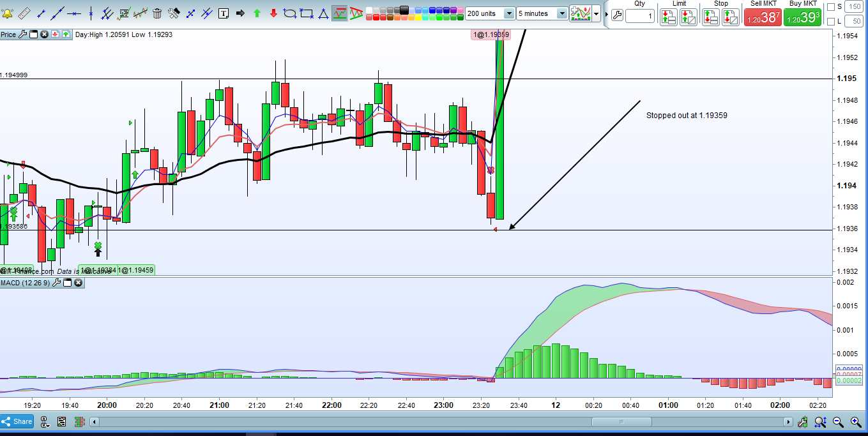
Task: Click the alert bell icon
Action: click(7, 13)
